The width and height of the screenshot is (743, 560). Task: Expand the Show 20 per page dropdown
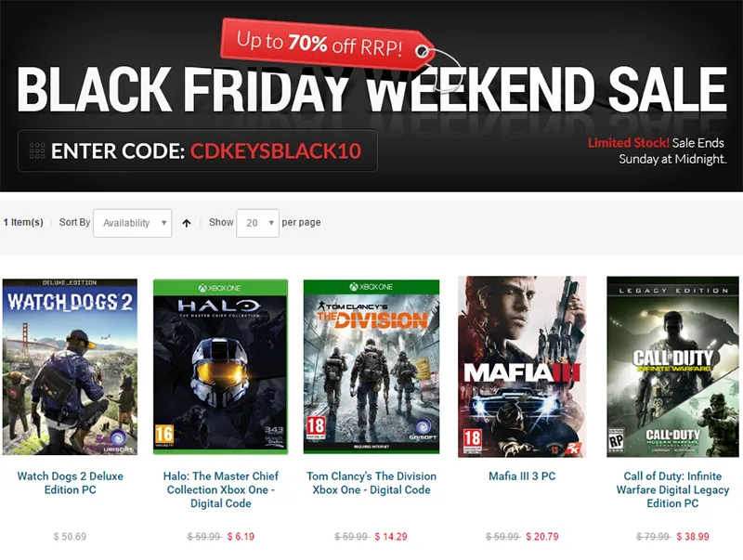coord(257,223)
